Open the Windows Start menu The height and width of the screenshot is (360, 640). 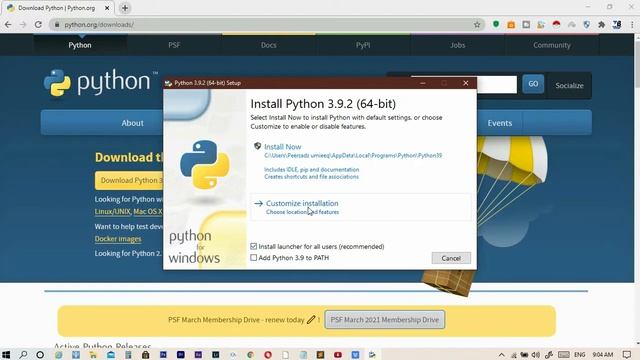(x=6, y=354)
